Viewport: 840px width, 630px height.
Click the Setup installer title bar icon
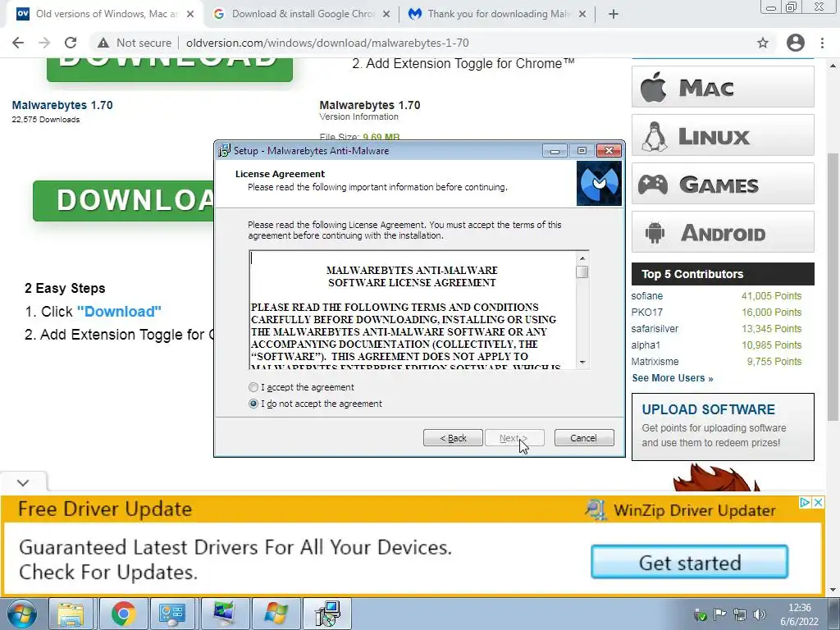[x=224, y=151]
